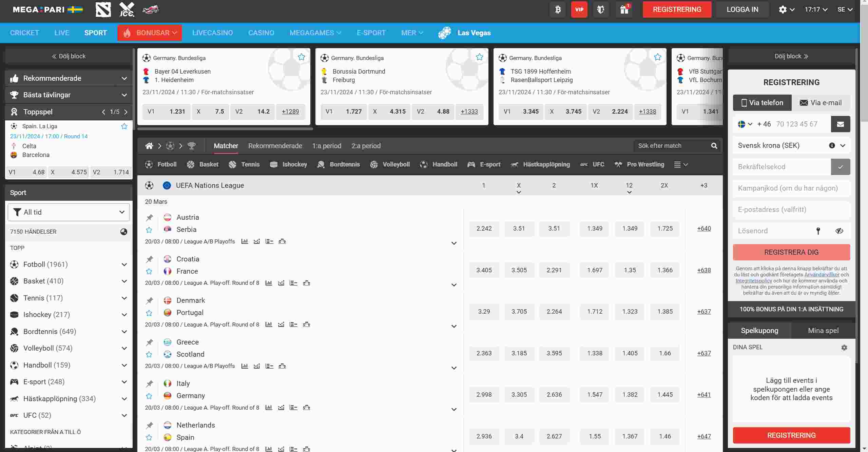Pin the Croatia vs France match
This screenshot has width=868, height=452.
pyautogui.click(x=149, y=259)
